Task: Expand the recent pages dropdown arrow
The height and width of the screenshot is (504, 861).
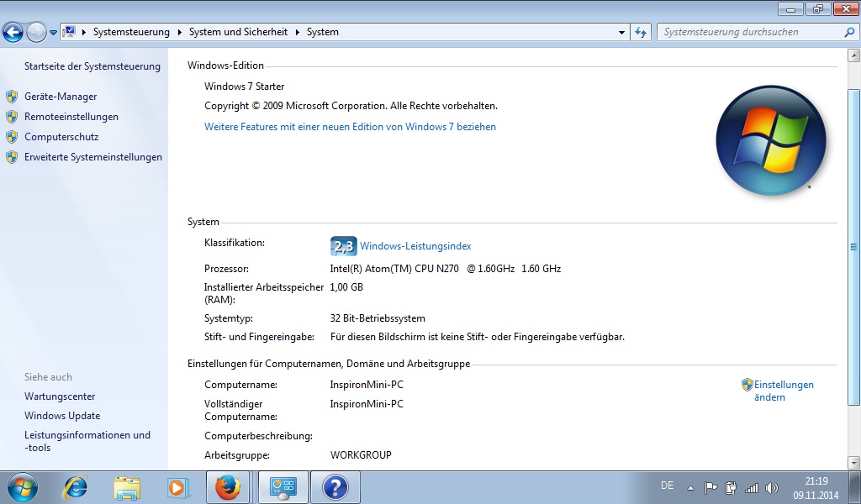Action: click(x=53, y=33)
